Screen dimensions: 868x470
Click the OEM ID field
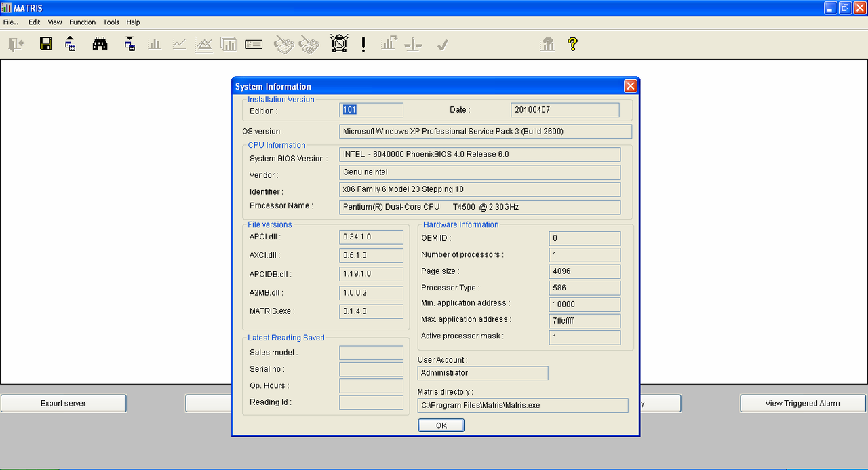pos(585,239)
